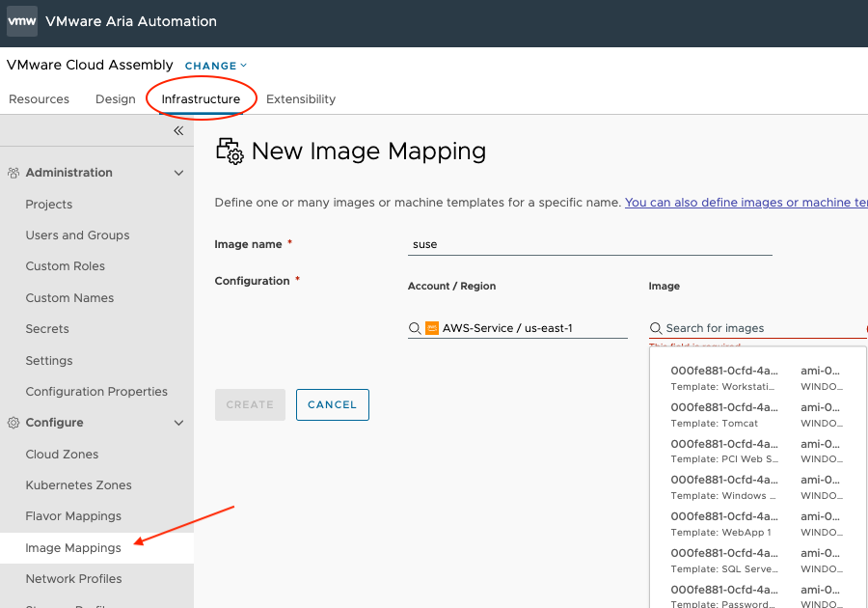Image resolution: width=868 pixels, height=608 pixels.
Task: Collapse the Administration section chevron
Action: (x=178, y=173)
